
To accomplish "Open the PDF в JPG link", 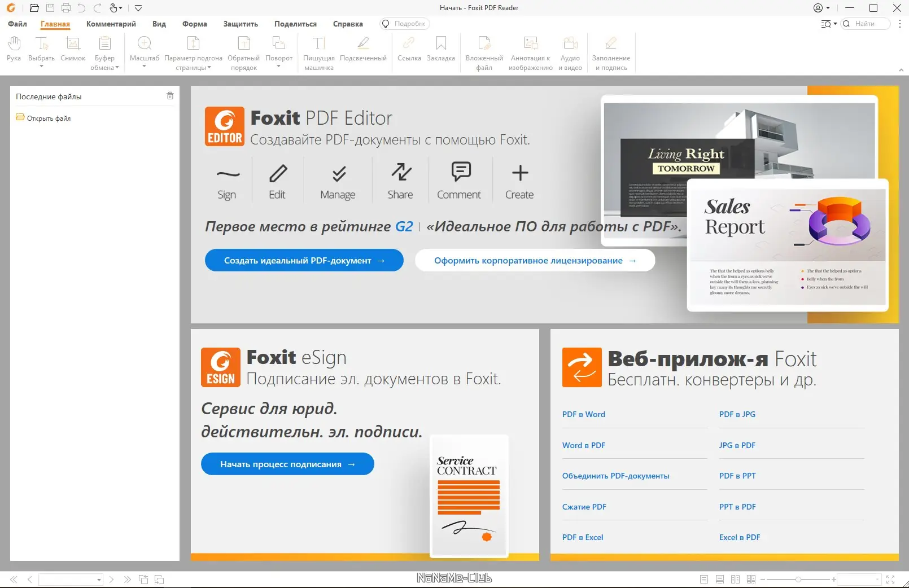I will click(x=737, y=414).
